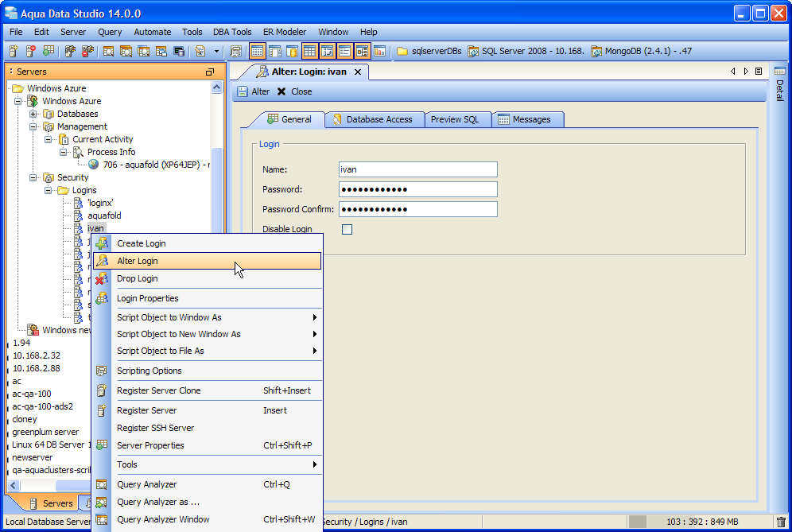Click the second magnifier query window toolbar icon
Image resolution: width=792 pixels, height=532 pixels.
(126, 51)
